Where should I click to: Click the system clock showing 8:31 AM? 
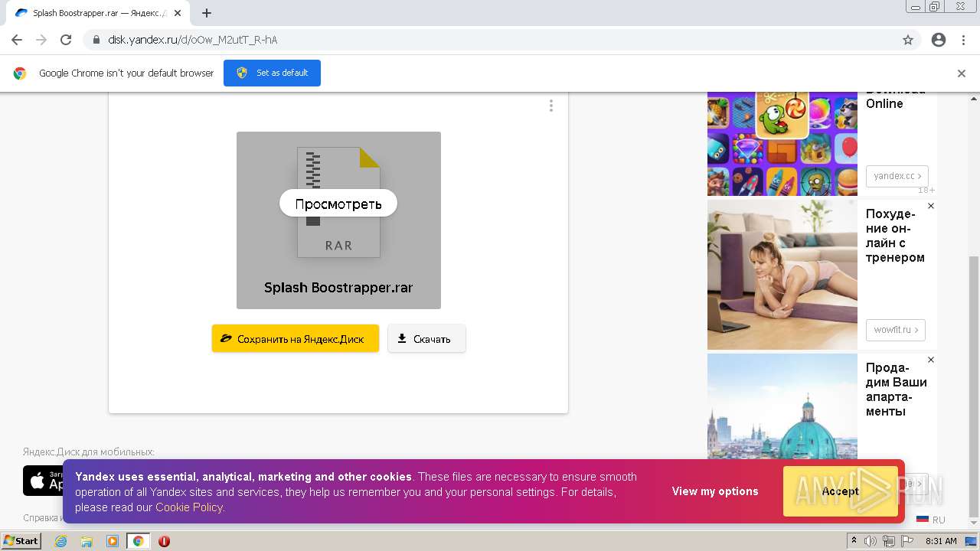941,541
